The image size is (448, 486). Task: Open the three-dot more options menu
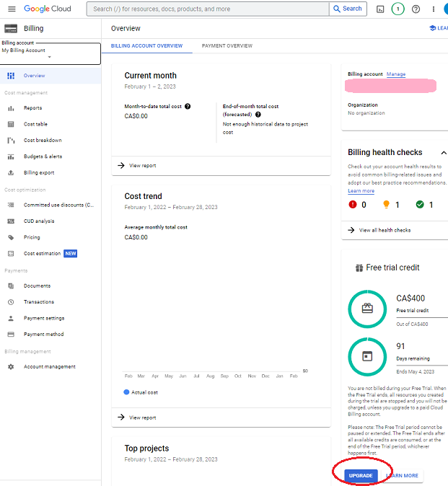pos(434,9)
